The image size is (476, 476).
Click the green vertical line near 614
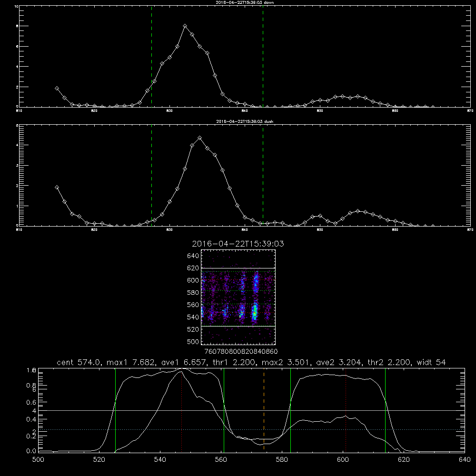pyautogui.click(x=385, y=410)
